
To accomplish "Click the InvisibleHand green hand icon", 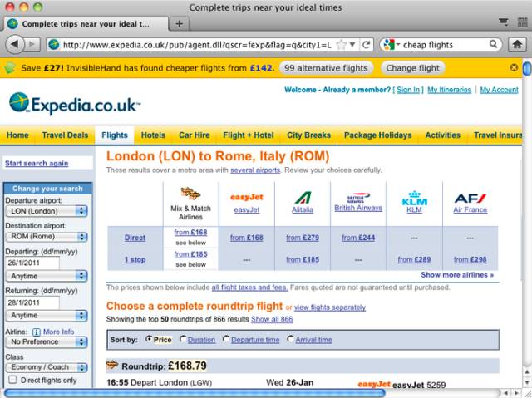I will tap(10, 68).
